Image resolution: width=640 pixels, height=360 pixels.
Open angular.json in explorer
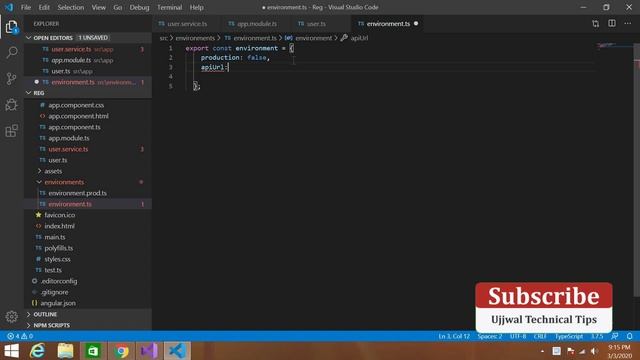click(x=58, y=303)
